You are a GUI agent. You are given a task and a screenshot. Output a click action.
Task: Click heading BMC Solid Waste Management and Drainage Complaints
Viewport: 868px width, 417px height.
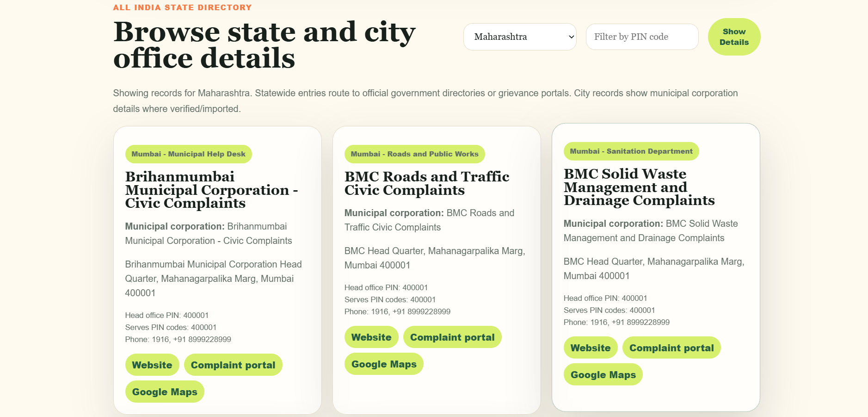pyautogui.click(x=639, y=187)
